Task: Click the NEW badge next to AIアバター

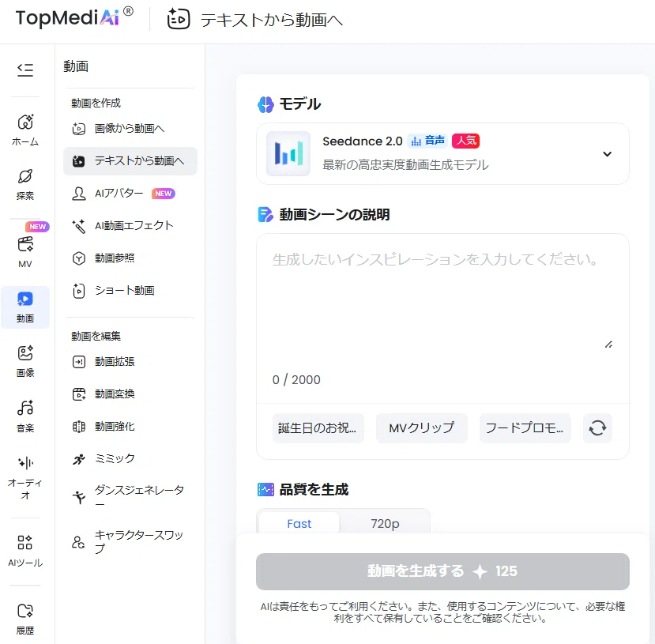Action: tap(164, 194)
